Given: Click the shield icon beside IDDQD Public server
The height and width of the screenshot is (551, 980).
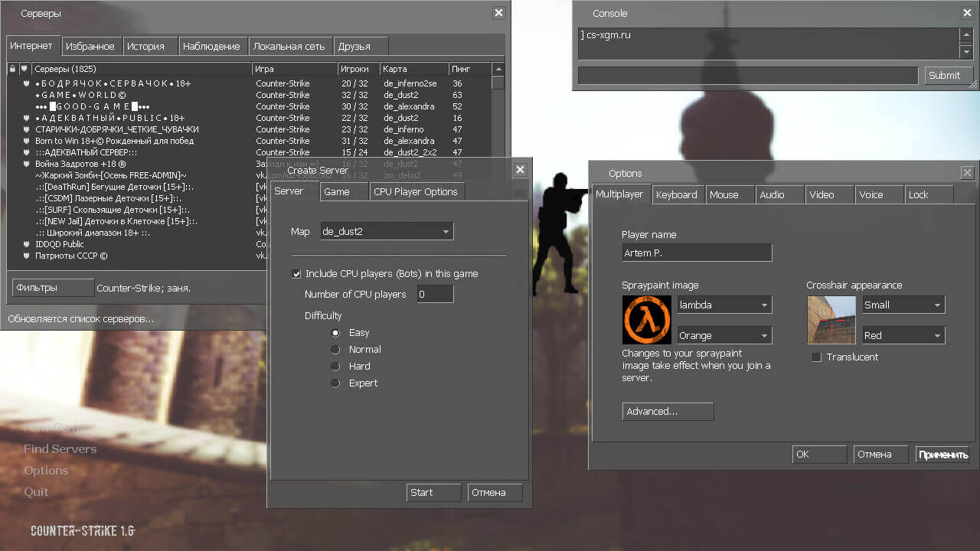Looking at the screenshot, I should pos(26,244).
